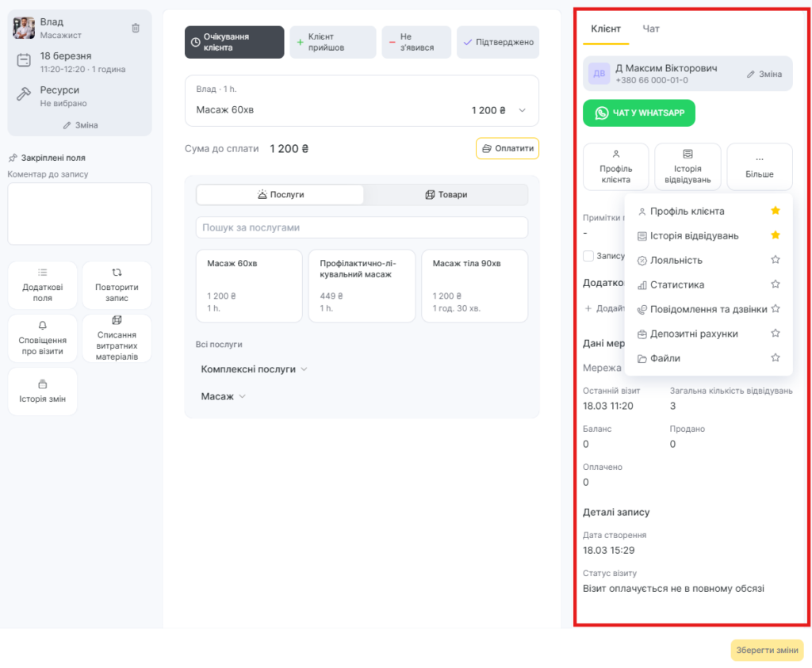Click the Пошук за послугами search field
The image size is (812, 668).
click(x=362, y=227)
